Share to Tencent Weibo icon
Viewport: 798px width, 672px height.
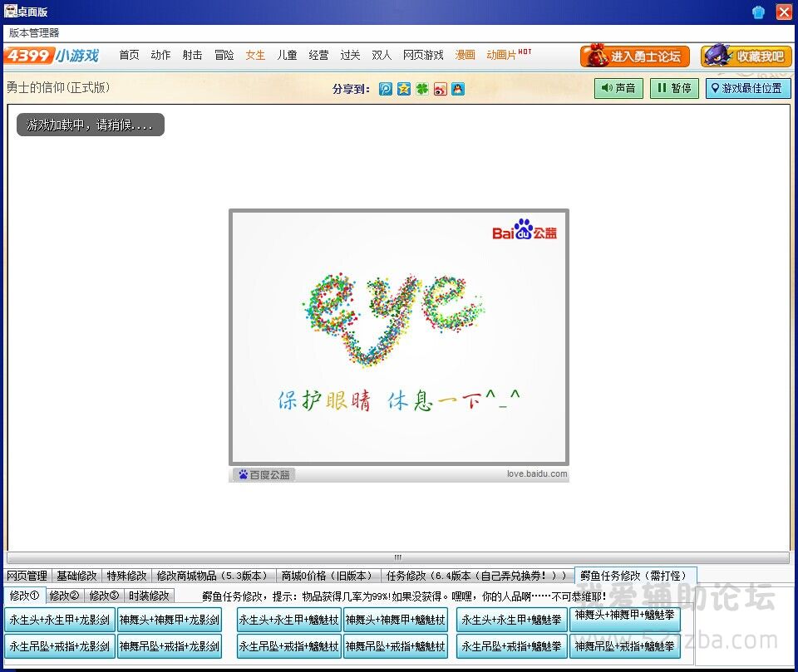[386, 89]
